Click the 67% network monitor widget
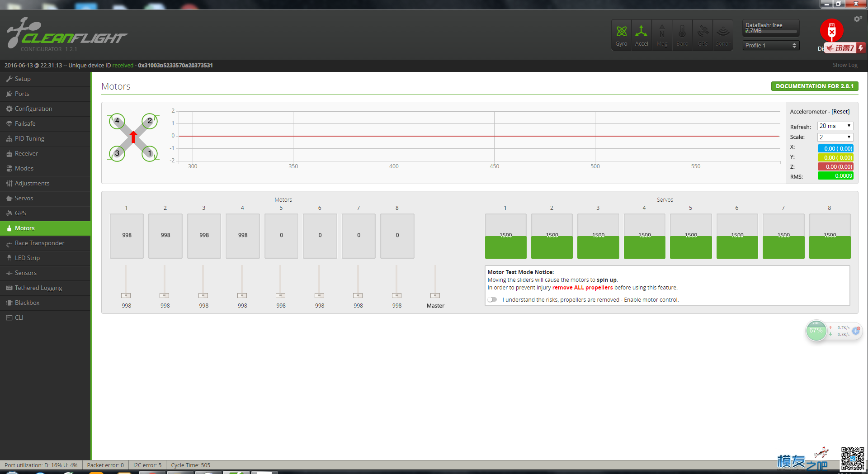This screenshot has height=474, width=868. click(x=834, y=331)
